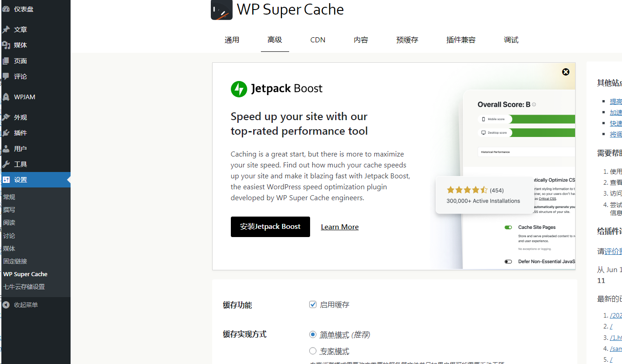Open the 设置 sidebar menu

[x=36, y=180]
